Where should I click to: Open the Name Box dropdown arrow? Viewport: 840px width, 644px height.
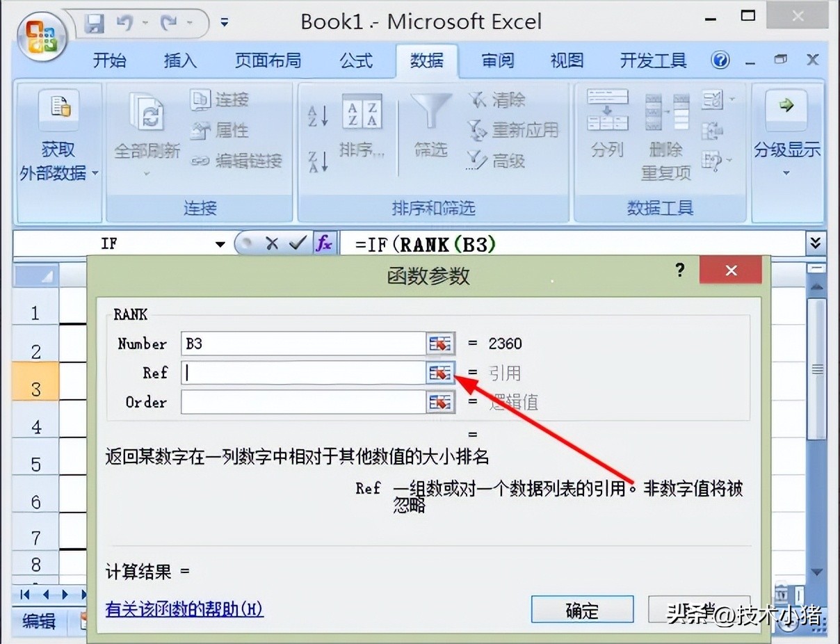tap(220, 244)
